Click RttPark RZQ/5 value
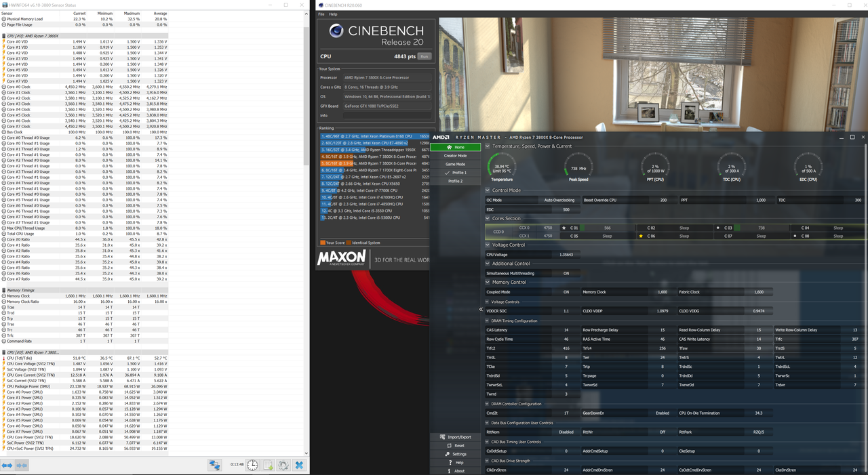Screen dimensions: 868x475 [x=758, y=432]
